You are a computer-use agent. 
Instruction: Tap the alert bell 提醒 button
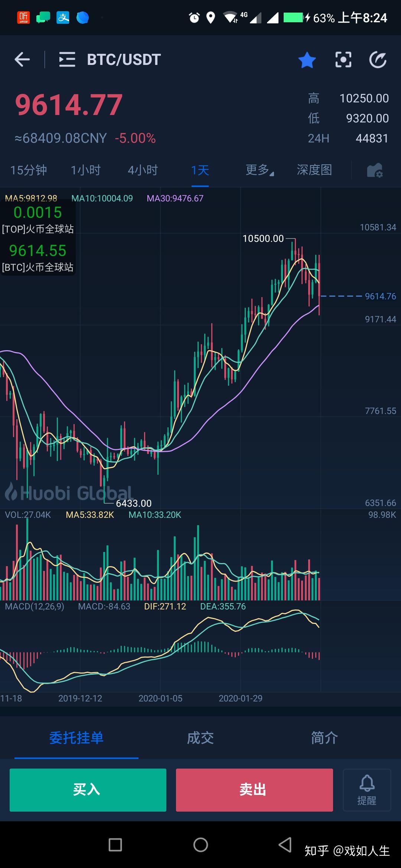pos(367,790)
